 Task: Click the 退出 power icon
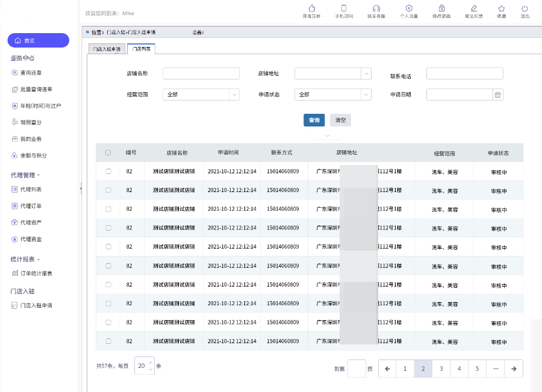click(525, 8)
